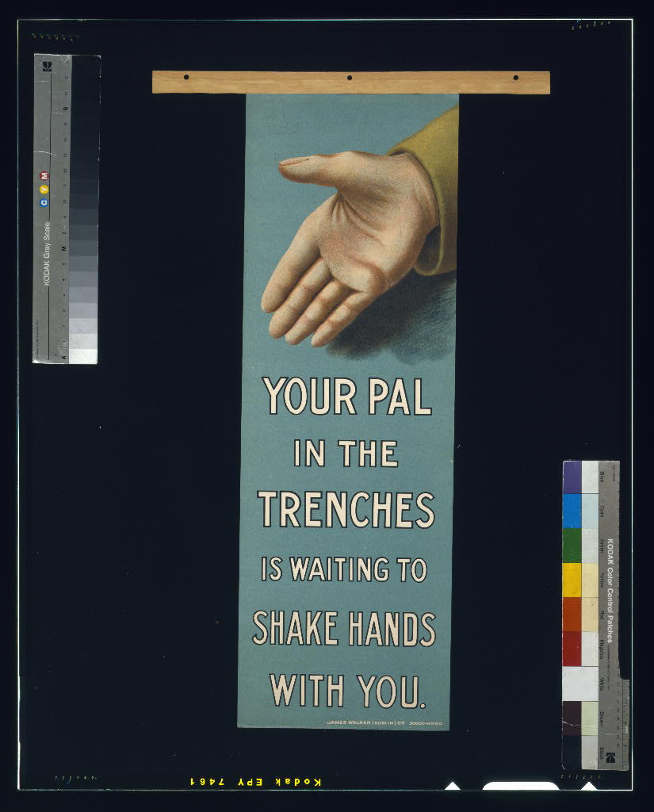This screenshot has width=654, height=812.
Task: Choose the dark red color patch
Action: pyautogui.click(x=572, y=649)
